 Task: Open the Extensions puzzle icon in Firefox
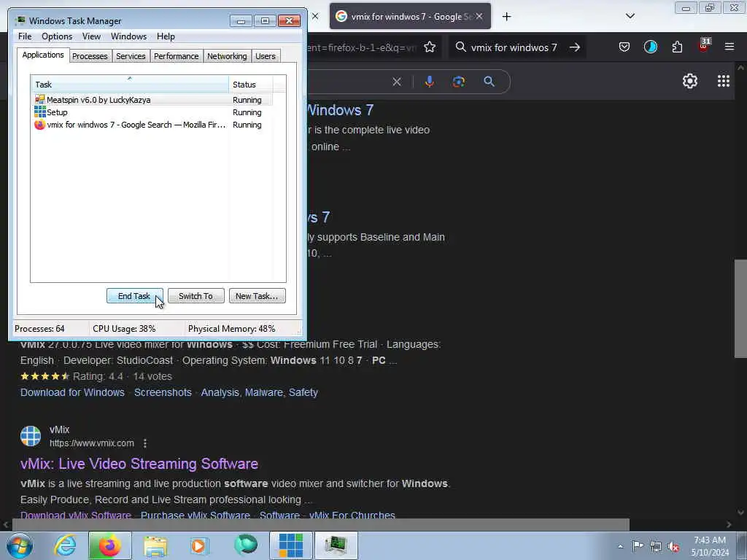point(677,47)
